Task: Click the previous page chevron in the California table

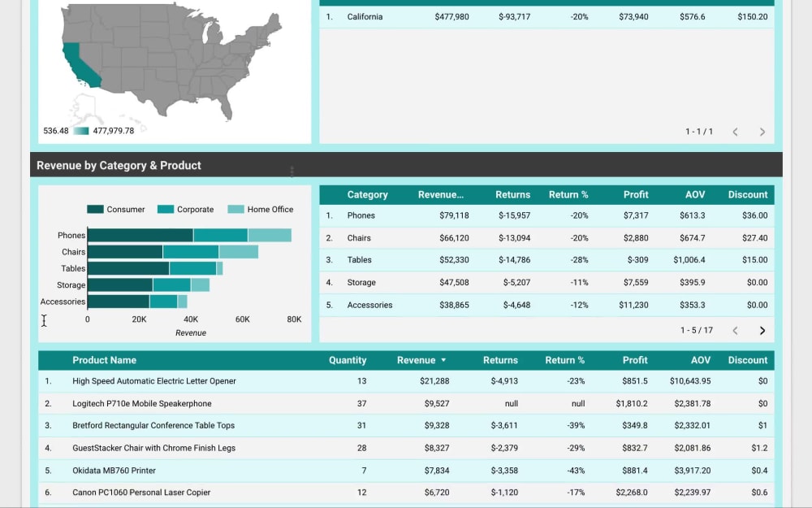Action: 736,131
